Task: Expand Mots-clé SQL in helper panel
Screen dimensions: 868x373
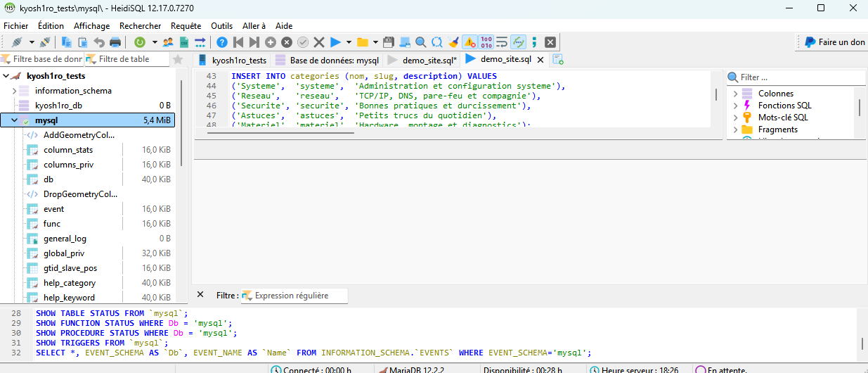Action: 735,118
